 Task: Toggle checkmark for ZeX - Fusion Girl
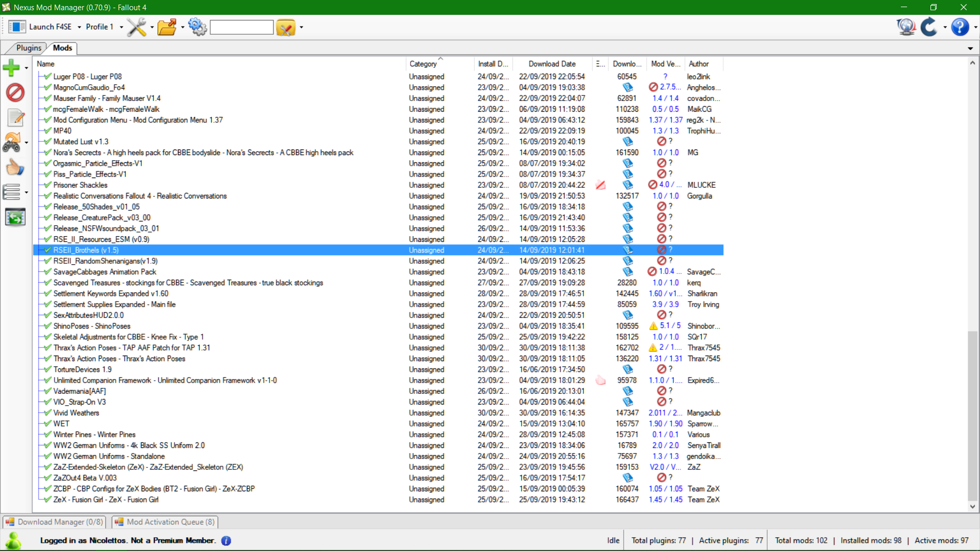(47, 500)
